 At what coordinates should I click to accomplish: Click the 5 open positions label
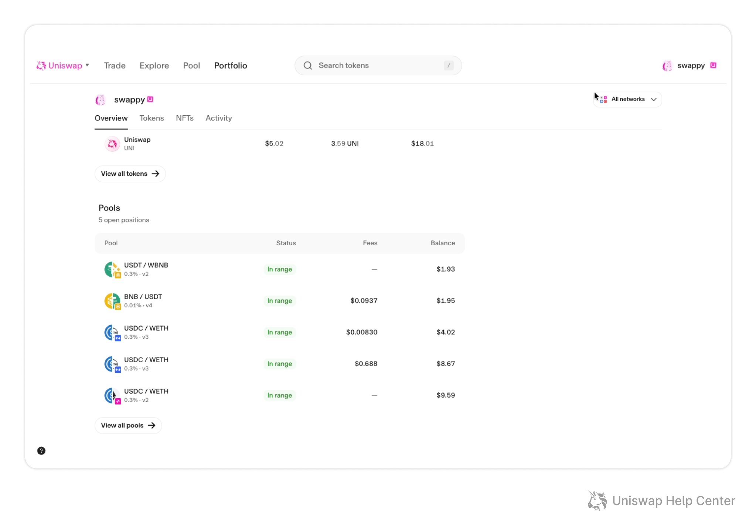coord(124,220)
